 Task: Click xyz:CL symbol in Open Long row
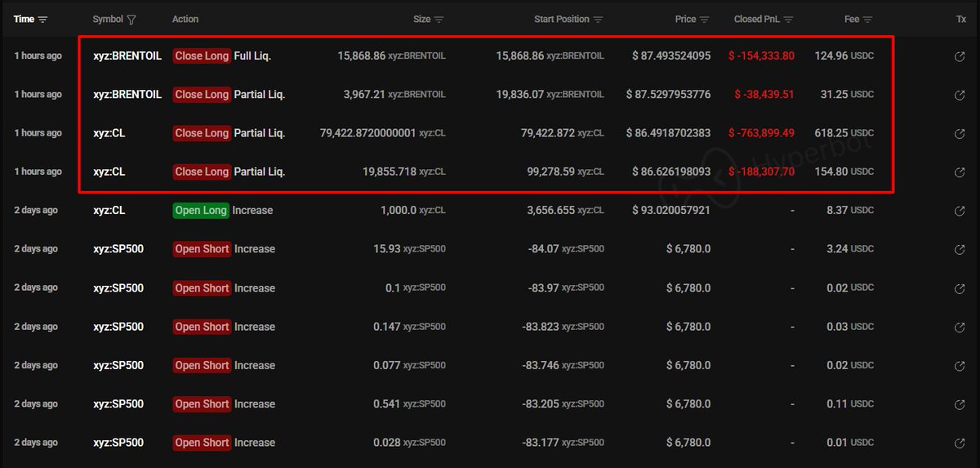(x=109, y=211)
